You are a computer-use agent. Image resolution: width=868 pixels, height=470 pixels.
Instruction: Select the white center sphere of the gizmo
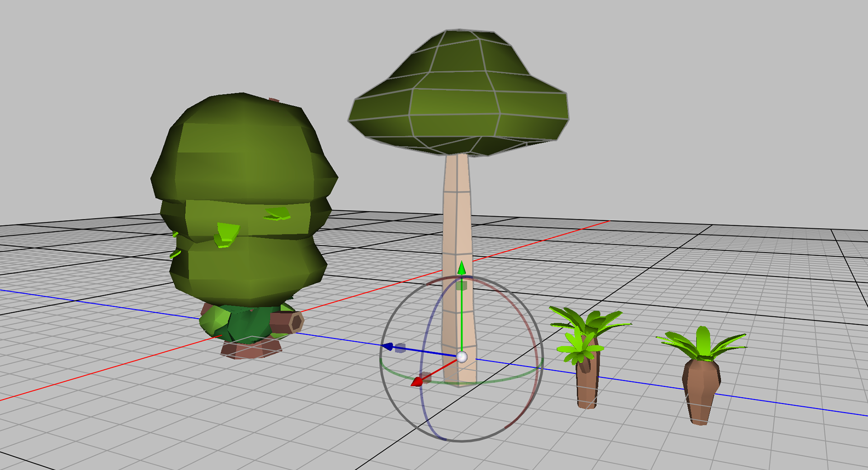point(462,357)
